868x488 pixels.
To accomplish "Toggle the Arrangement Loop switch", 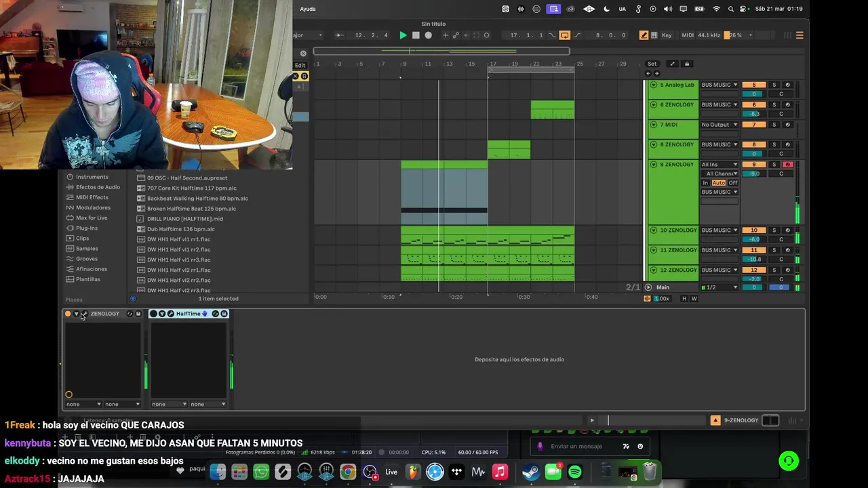I will (x=564, y=35).
